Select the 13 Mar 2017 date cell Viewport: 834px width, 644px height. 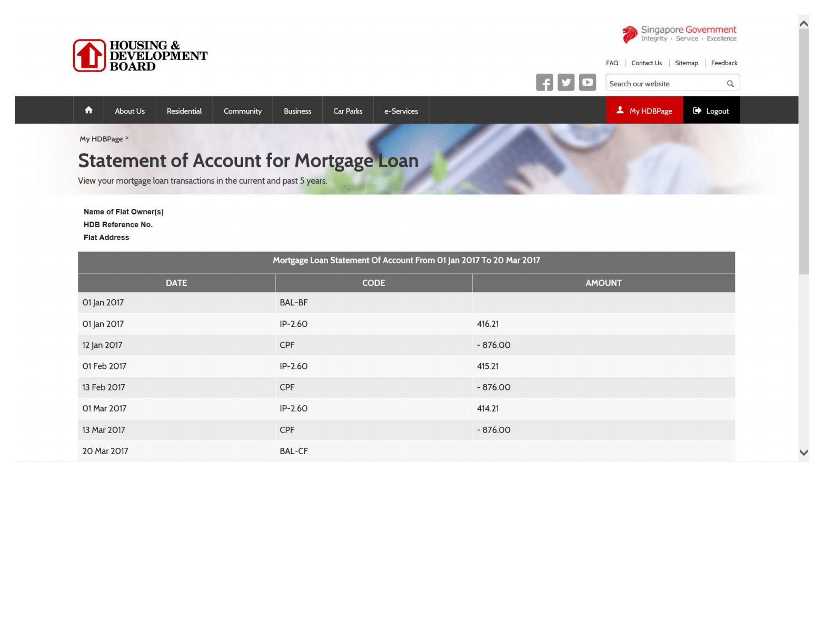click(x=176, y=430)
